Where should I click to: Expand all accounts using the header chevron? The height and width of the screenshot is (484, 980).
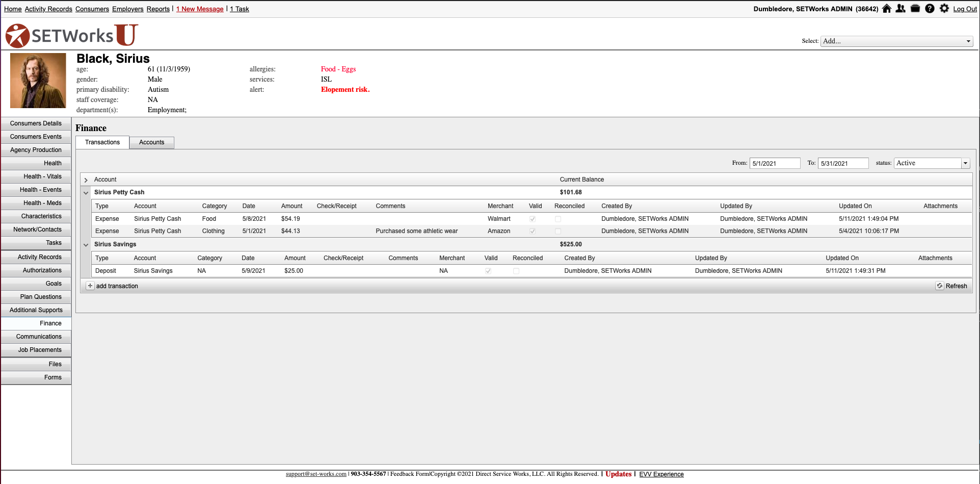[86, 180]
